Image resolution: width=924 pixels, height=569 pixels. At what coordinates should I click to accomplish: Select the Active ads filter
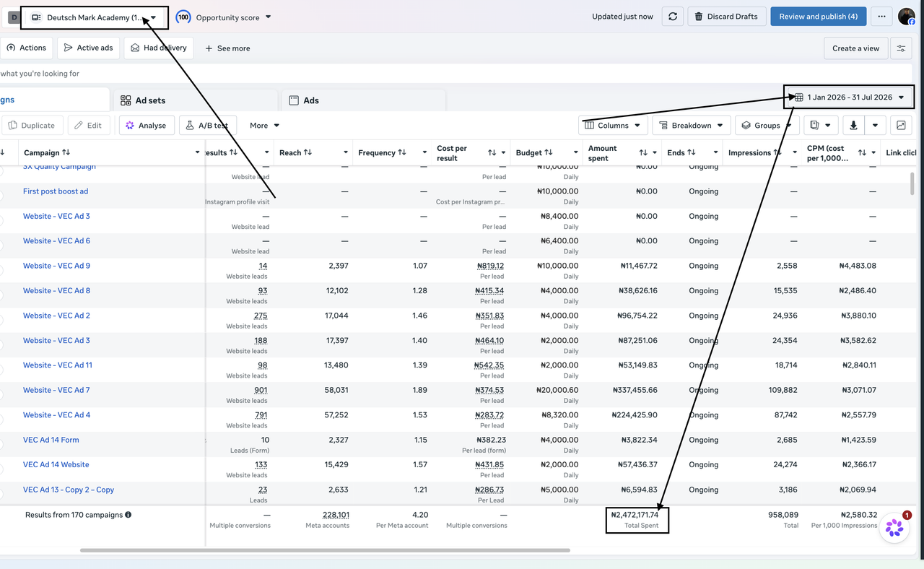(88, 48)
